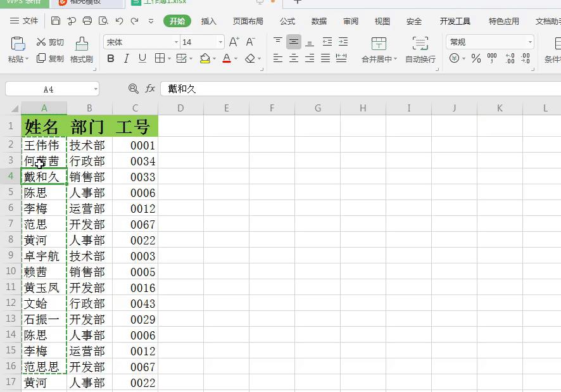The height and width of the screenshot is (392, 561).
Task: Apply percent style
Action: (476, 58)
